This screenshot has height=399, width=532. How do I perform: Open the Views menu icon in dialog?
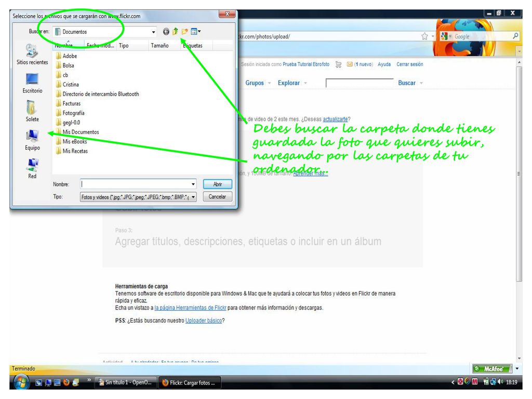click(196, 32)
